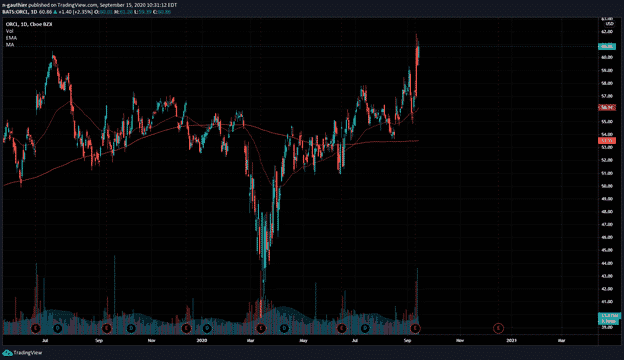Click the 58.00 price axis label

[607, 83]
